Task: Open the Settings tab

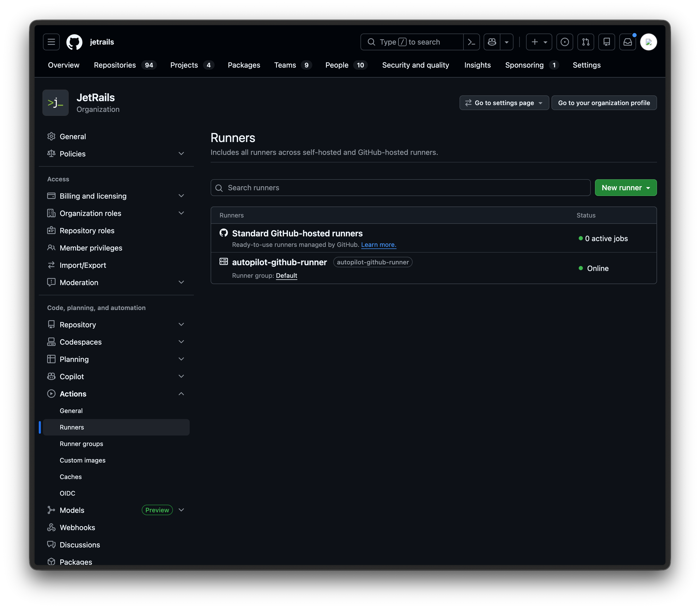Action: coord(587,65)
